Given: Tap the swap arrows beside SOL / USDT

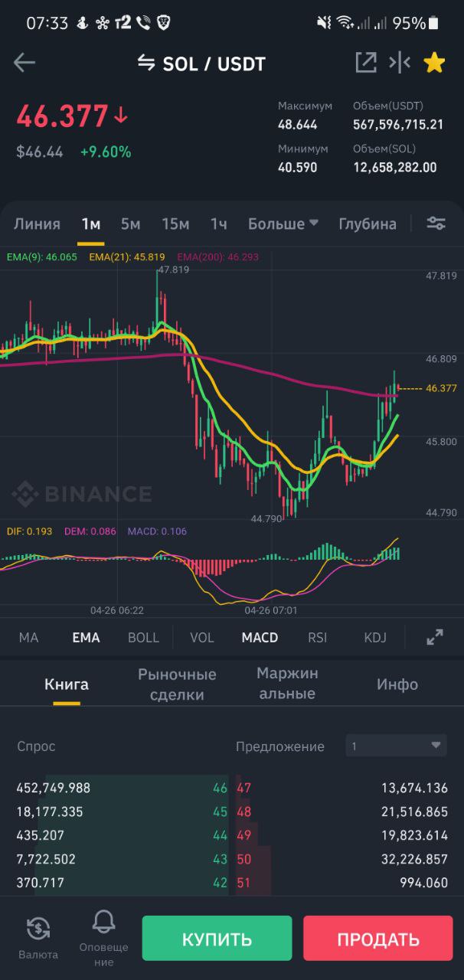Looking at the screenshot, I should pyautogui.click(x=145, y=63).
